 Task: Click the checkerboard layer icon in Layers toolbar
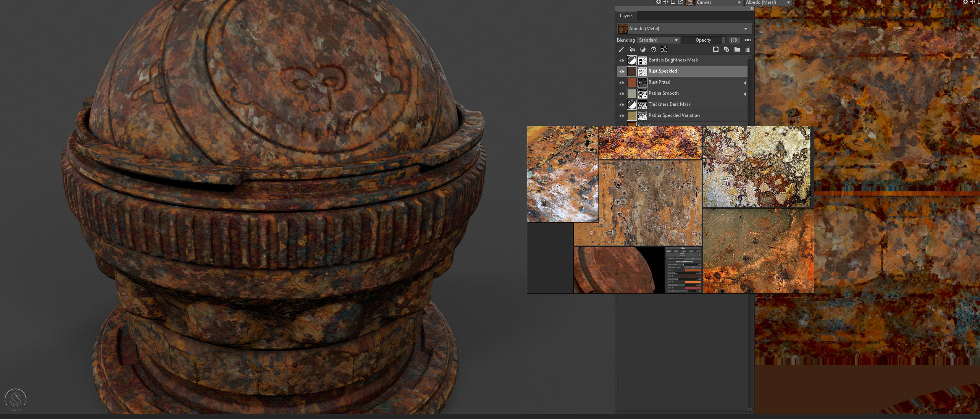coord(664,49)
